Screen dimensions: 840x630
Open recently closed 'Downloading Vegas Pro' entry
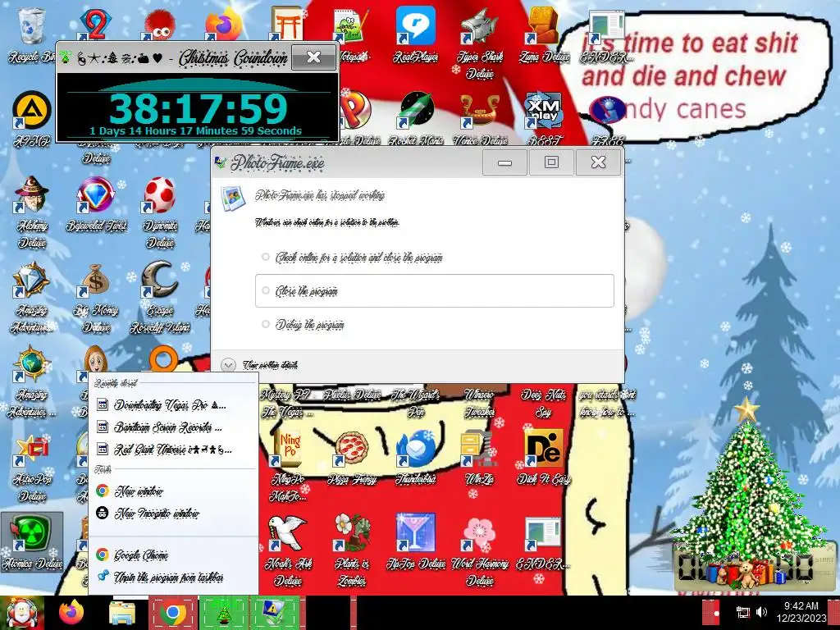(173, 405)
